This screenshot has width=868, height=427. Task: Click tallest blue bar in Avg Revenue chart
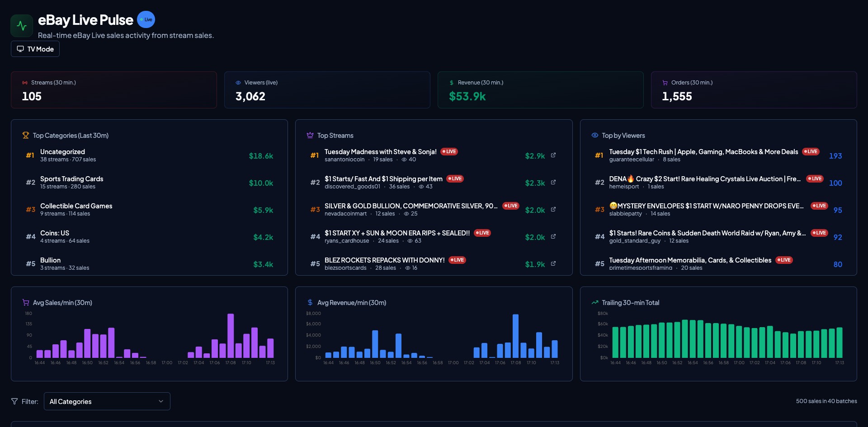[515, 336]
